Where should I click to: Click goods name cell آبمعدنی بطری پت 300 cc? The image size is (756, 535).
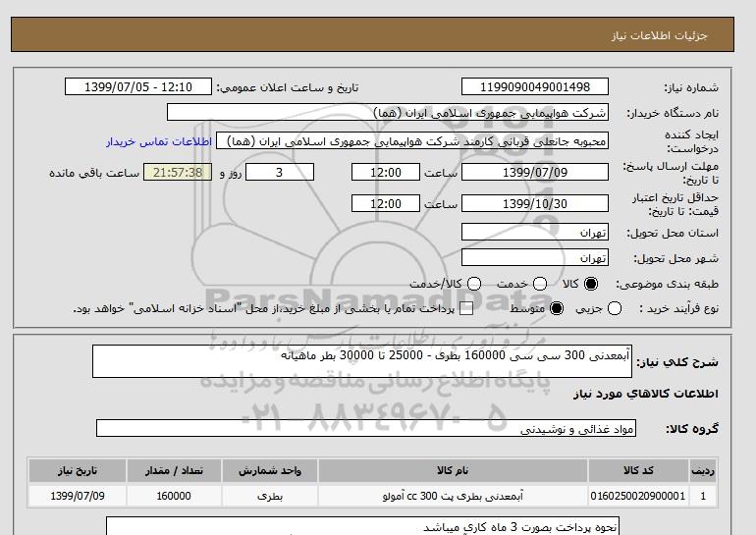(453, 496)
